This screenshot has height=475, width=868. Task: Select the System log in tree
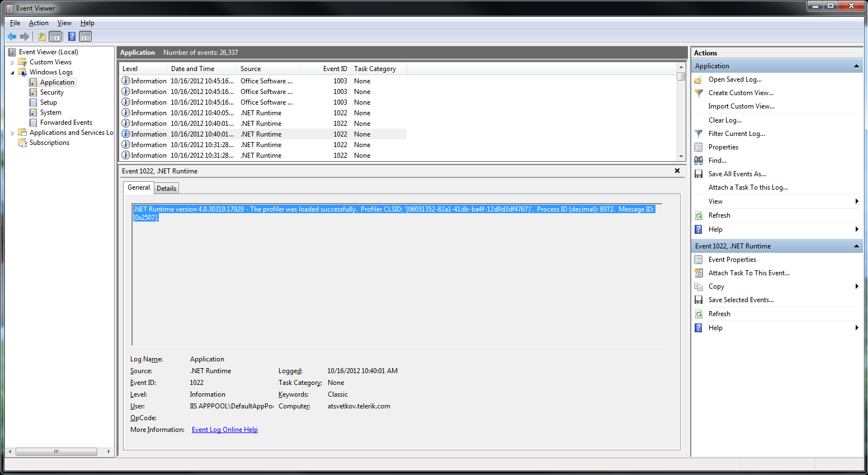coord(51,112)
